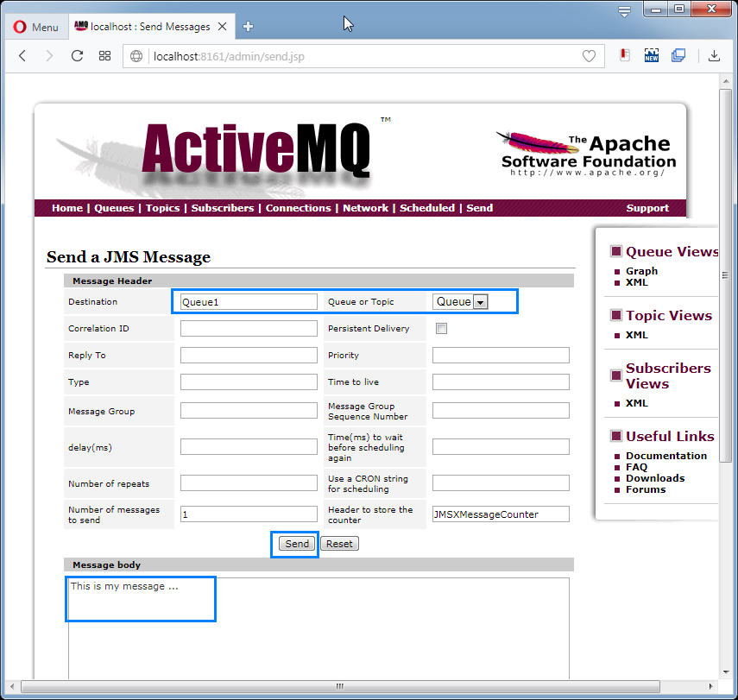This screenshot has height=700, width=738.
Task: Open Scheduled in navigation bar
Action: [x=427, y=208]
